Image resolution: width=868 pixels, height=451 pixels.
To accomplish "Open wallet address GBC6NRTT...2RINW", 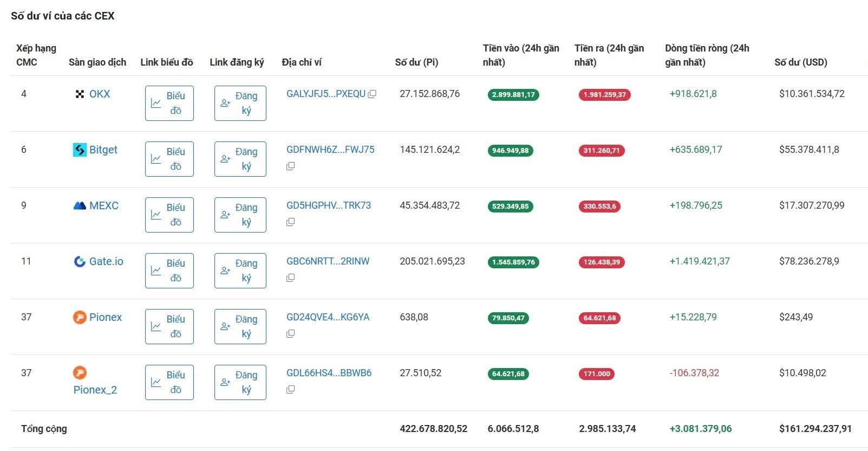I will point(328,261).
